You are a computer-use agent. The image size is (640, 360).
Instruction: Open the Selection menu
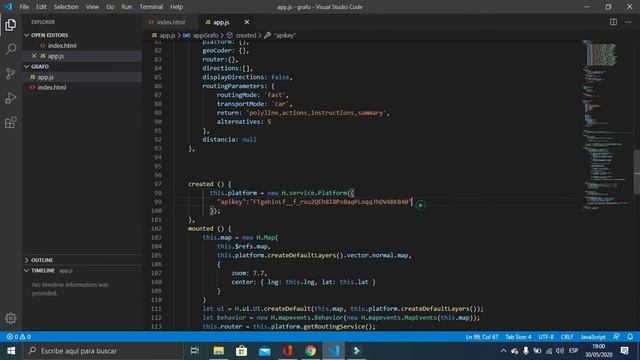66,7
